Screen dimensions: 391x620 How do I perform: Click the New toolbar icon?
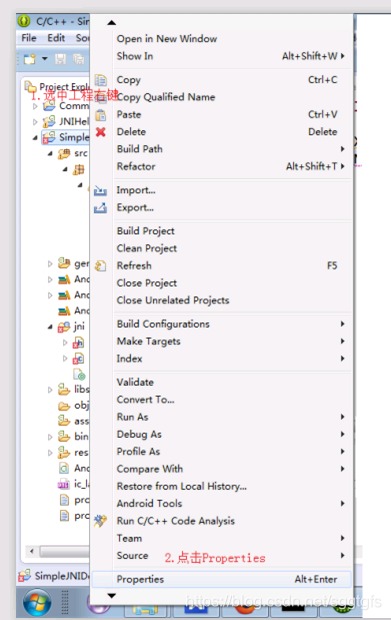click(x=30, y=59)
